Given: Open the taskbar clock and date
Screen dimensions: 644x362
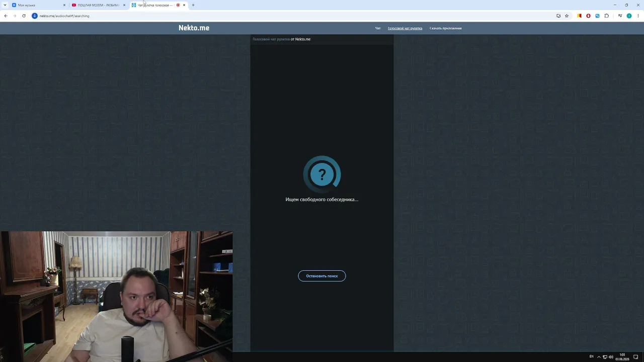Looking at the screenshot, I should pos(622,357).
